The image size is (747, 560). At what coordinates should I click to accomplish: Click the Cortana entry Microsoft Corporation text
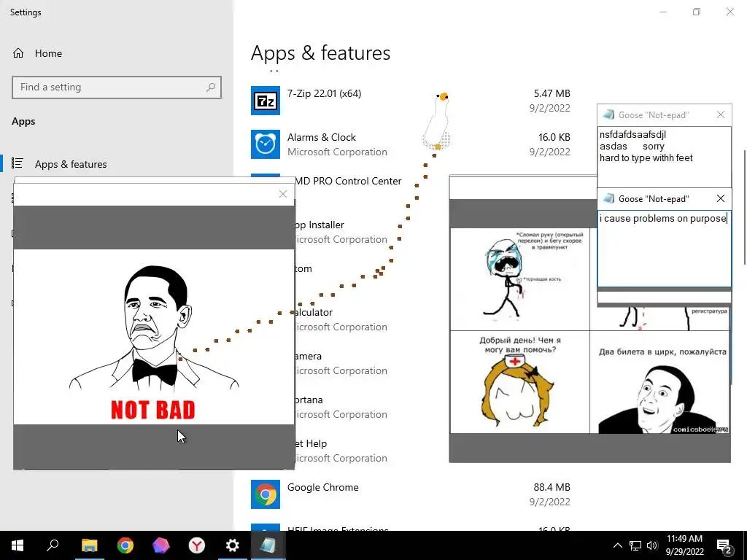coord(341,415)
